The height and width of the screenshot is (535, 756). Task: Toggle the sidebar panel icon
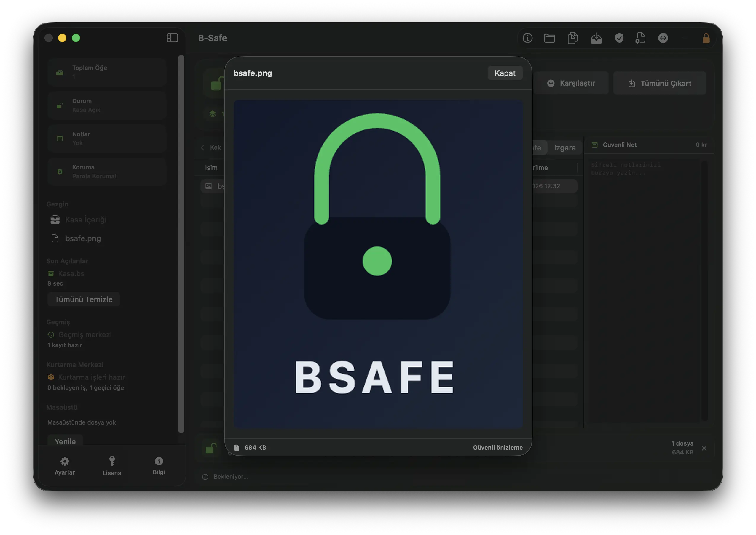point(172,38)
